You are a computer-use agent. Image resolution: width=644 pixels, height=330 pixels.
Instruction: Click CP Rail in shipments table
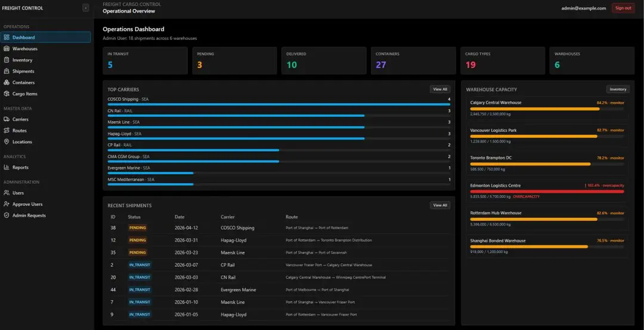(x=228, y=265)
